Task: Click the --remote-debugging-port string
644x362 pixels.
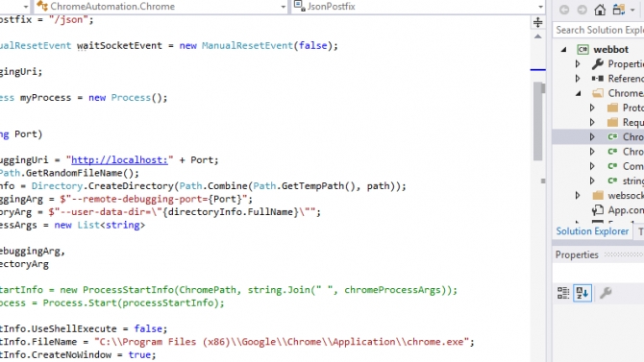Action: point(155,199)
